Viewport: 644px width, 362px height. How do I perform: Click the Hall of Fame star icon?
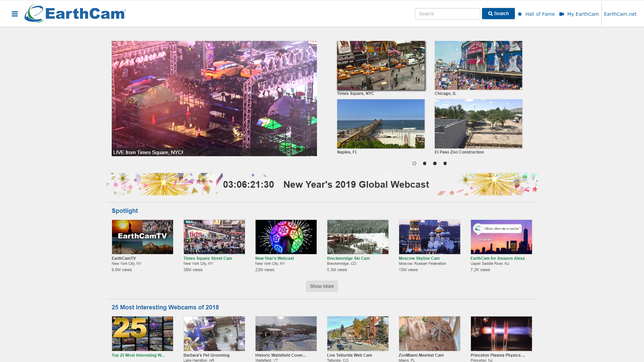(520, 14)
